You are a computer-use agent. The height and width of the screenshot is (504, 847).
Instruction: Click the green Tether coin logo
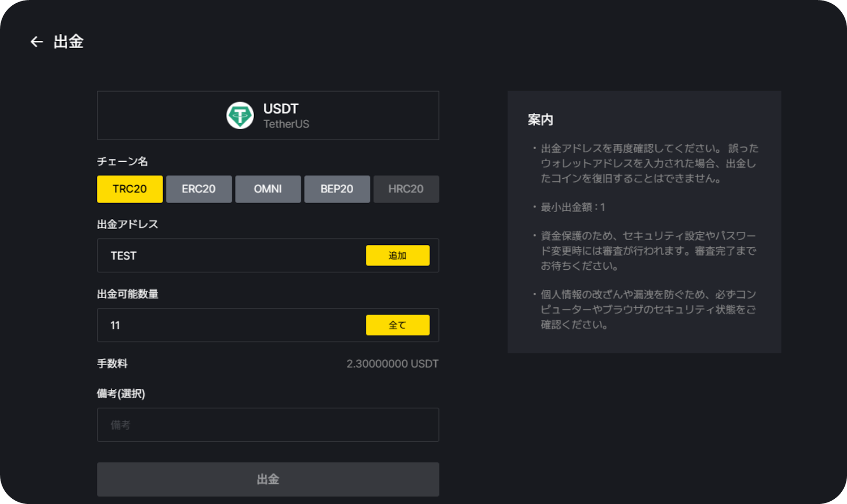pos(240,115)
